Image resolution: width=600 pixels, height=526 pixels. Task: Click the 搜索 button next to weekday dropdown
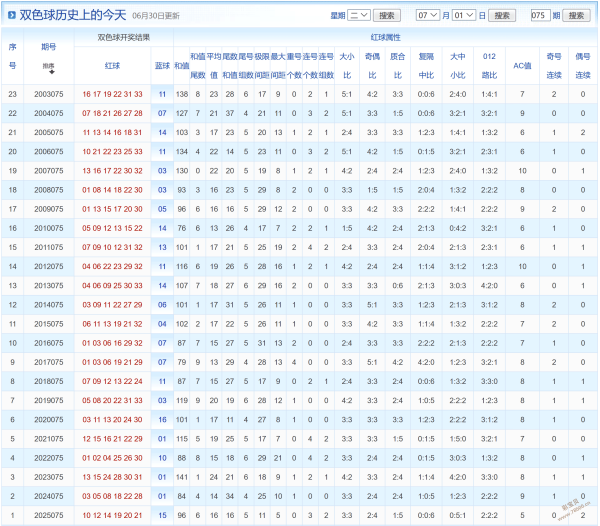387,15
